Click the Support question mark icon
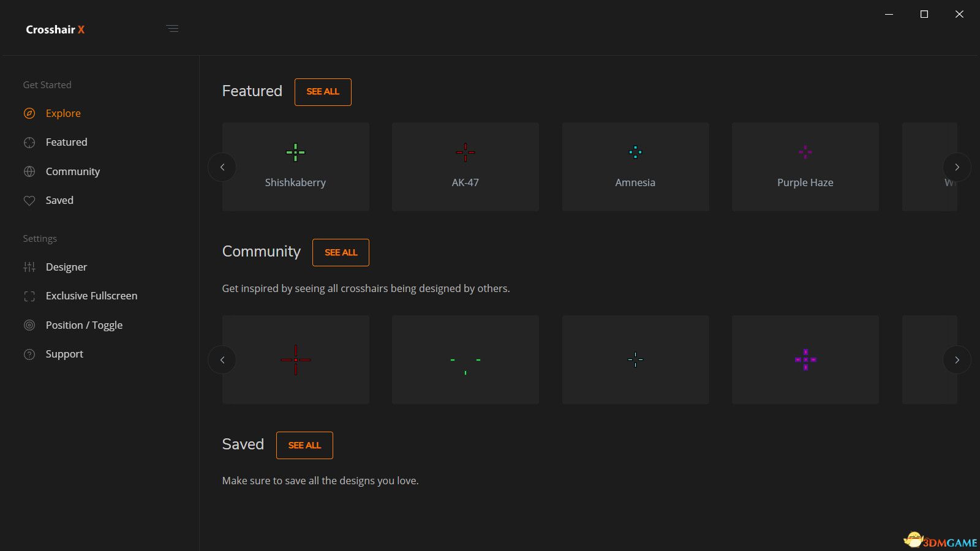Viewport: 980px width, 551px height. tap(29, 354)
